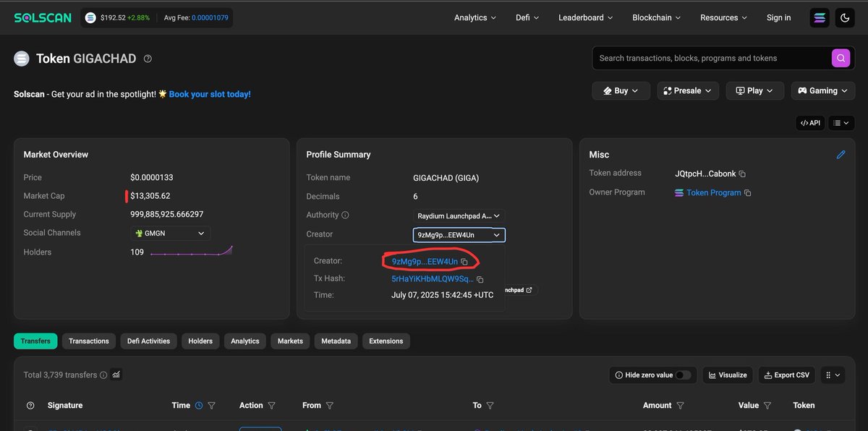Toggle Hide zero value switch

(x=684, y=375)
